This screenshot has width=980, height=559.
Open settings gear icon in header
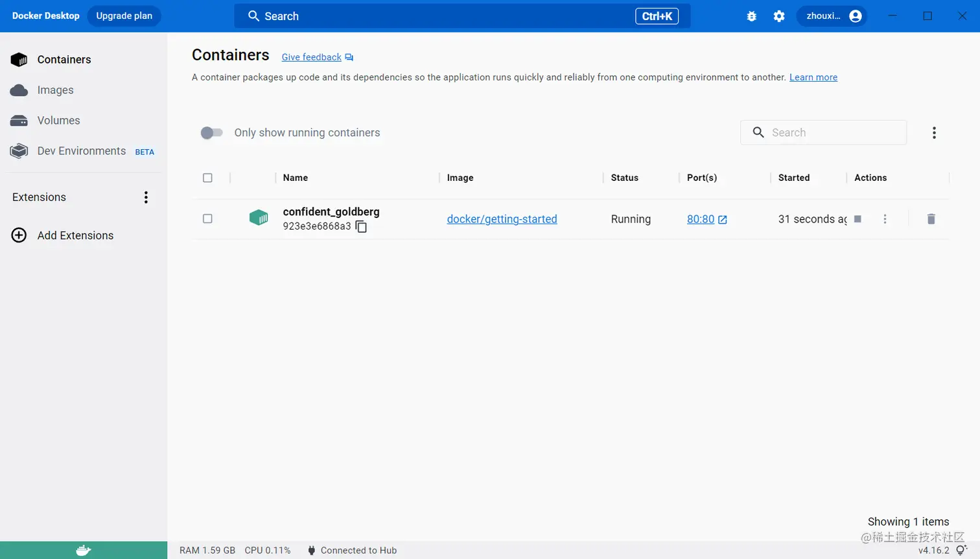(x=779, y=16)
